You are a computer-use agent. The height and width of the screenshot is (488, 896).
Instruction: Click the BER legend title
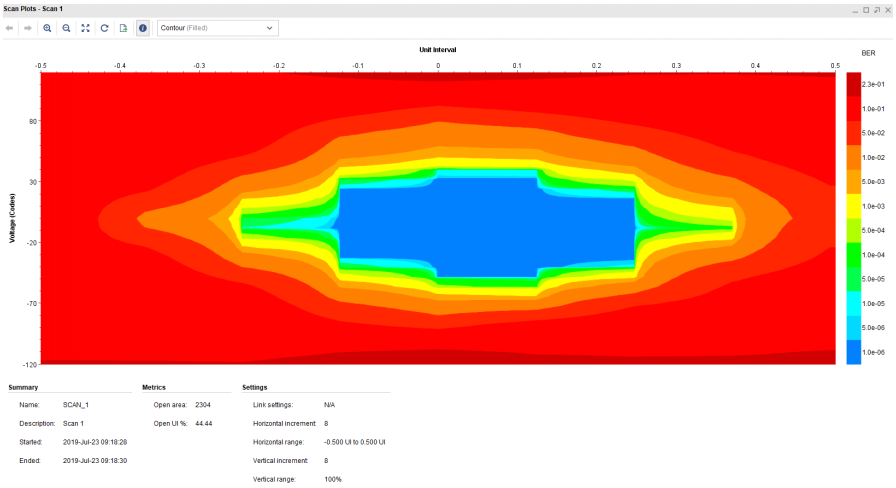coord(868,53)
